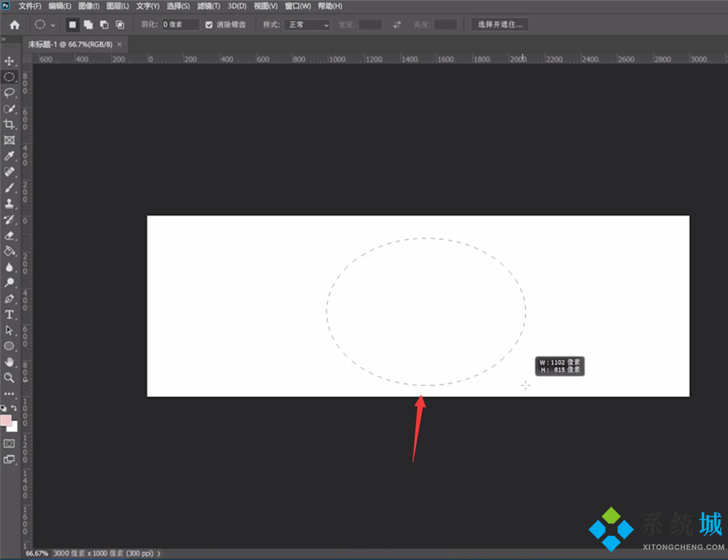The image size is (728, 560).
Task: Select the Brush tool
Action: click(x=9, y=187)
